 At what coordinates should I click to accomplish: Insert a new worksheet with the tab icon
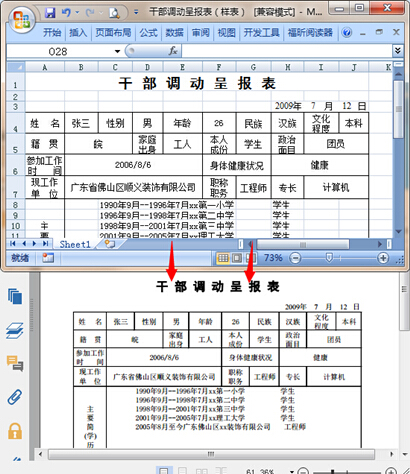[110, 244]
